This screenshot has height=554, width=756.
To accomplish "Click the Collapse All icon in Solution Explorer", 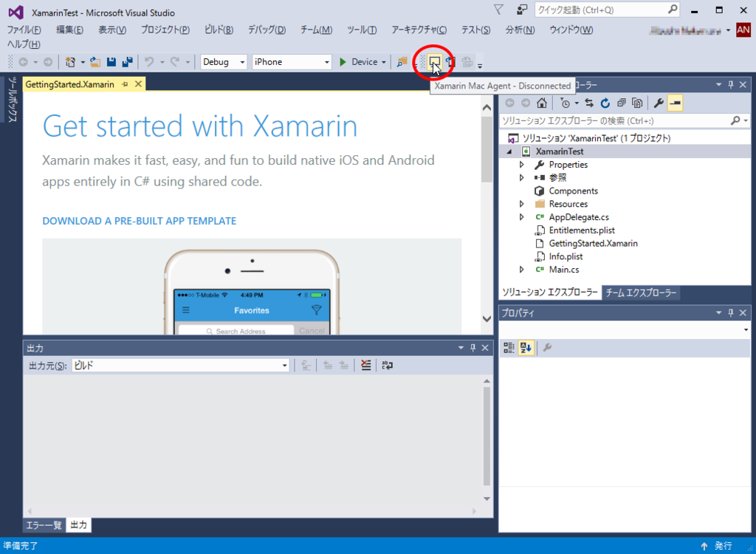I will (621, 103).
